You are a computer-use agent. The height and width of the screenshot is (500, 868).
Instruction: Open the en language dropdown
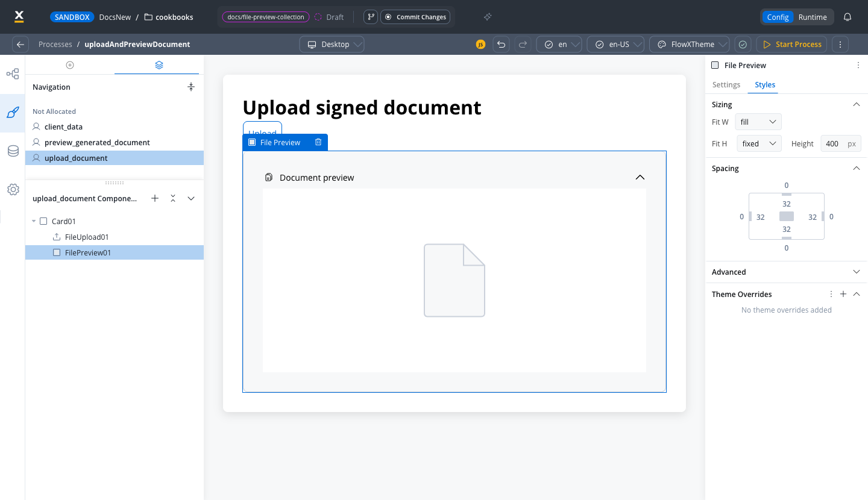[x=559, y=44]
